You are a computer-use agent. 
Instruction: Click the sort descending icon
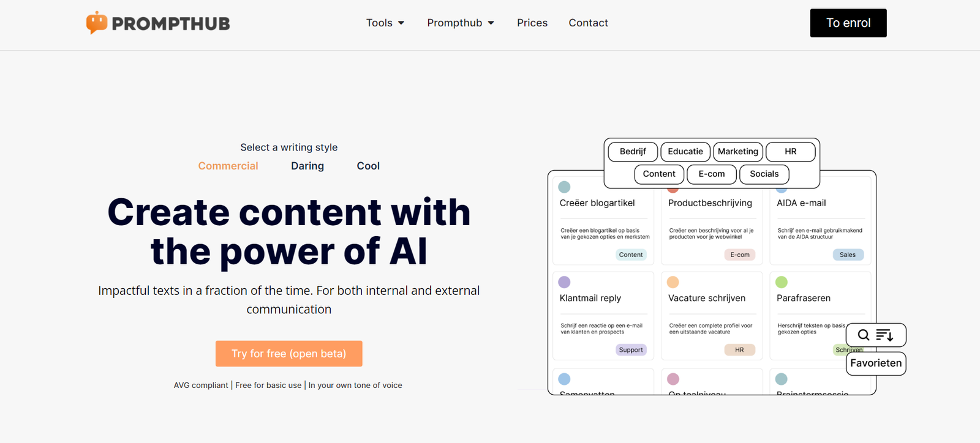[x=884, y=335]
